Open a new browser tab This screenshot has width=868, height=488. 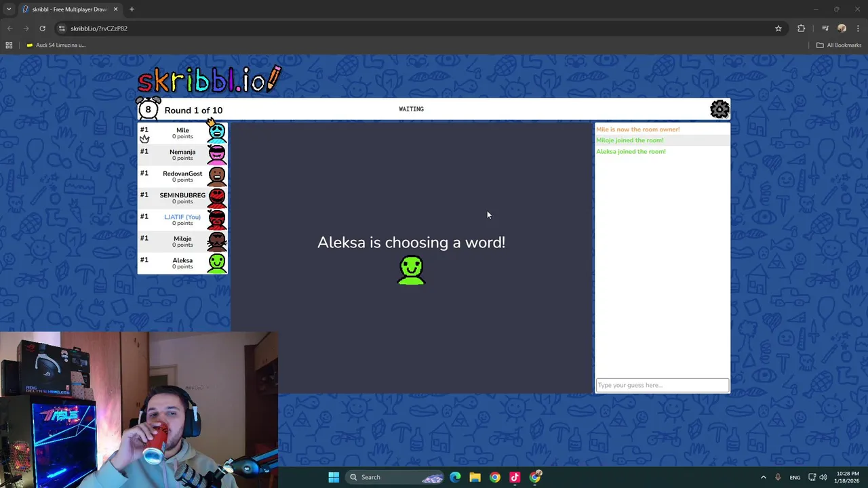(x=132, y=9)
